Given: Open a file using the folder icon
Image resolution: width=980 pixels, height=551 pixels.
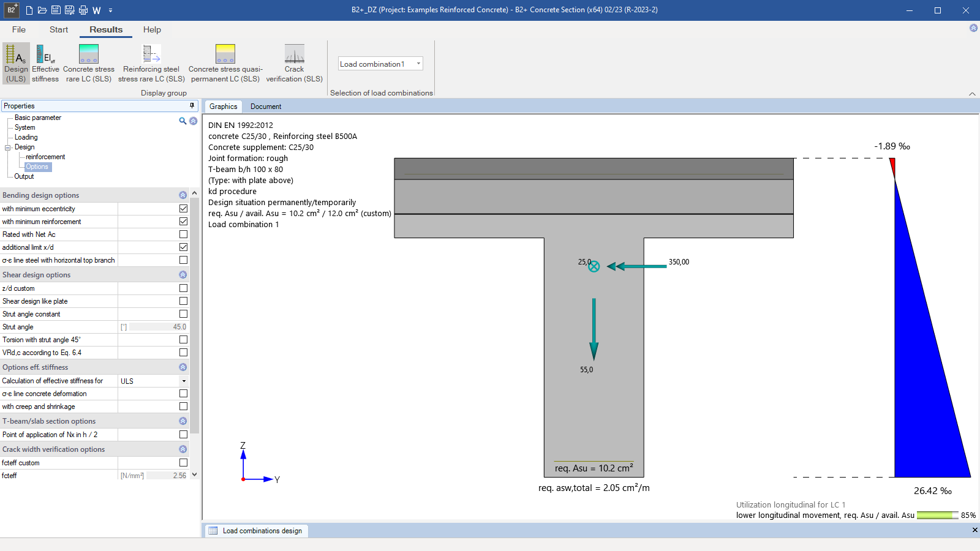Looking at the screenshot, I should [x=42, y=10].
